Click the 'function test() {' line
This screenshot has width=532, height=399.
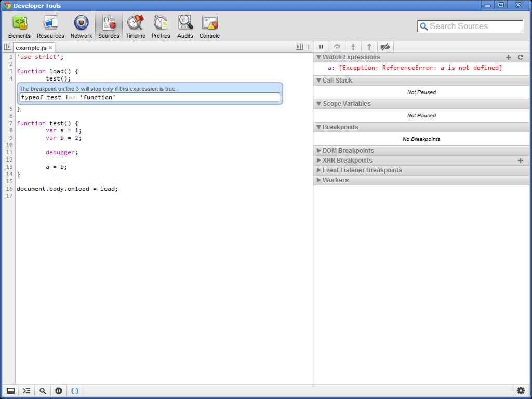[x=47, y=123]
